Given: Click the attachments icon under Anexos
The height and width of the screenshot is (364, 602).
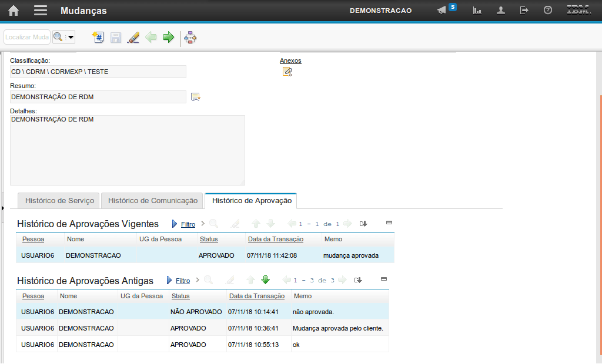Looking at the screenshot, I should pos(287,72).
